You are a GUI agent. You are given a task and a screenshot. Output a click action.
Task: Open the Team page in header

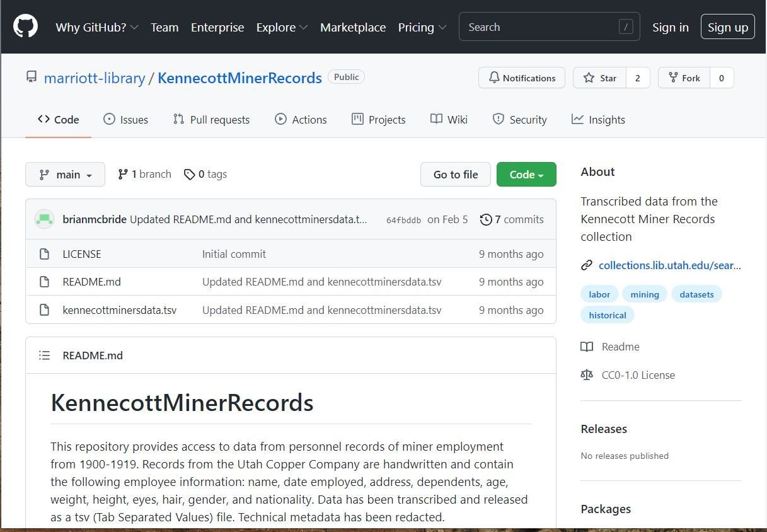click(164, 27)
